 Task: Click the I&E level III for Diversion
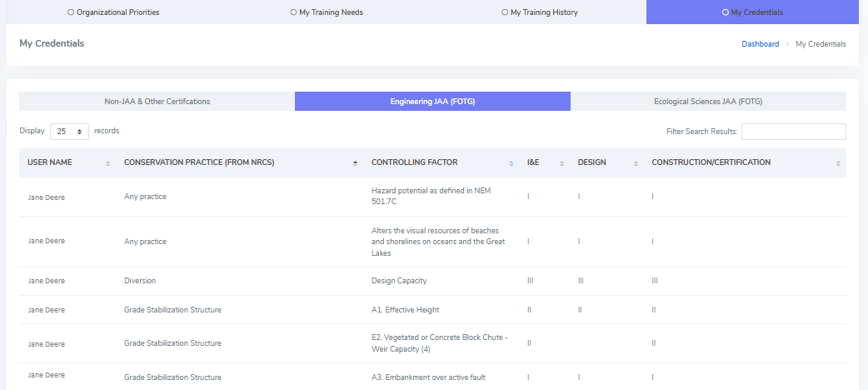530,281
